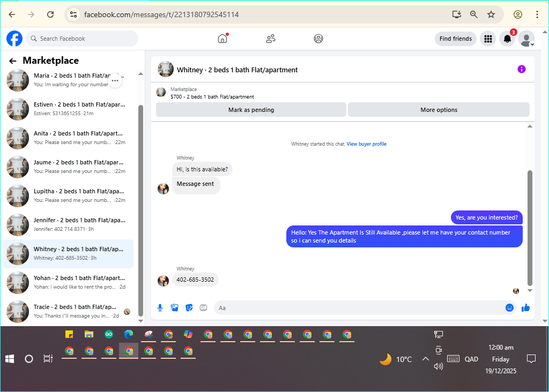Focus the Search Facebook field
This screenshot has width=549, height=392.
pyautogui.click(x=82, y=39)
